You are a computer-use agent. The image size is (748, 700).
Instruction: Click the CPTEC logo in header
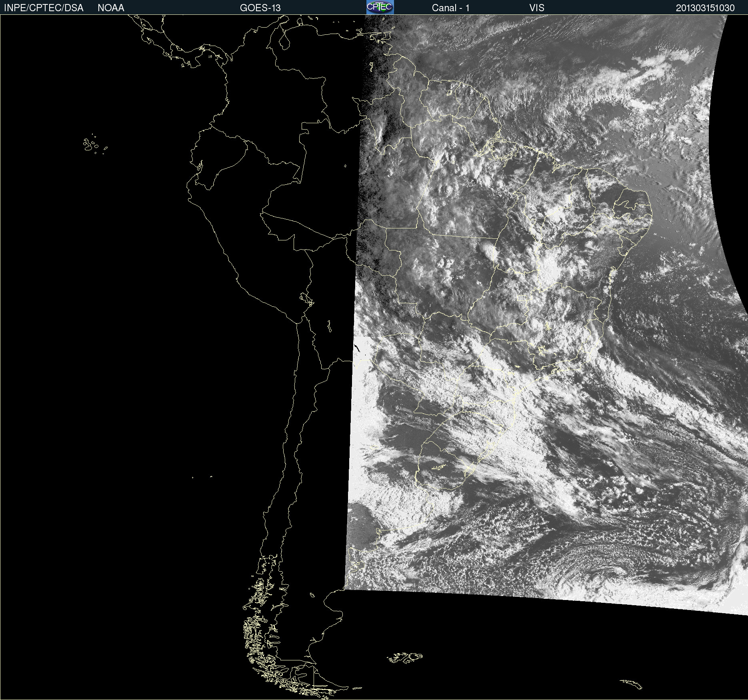click(380, 7)
